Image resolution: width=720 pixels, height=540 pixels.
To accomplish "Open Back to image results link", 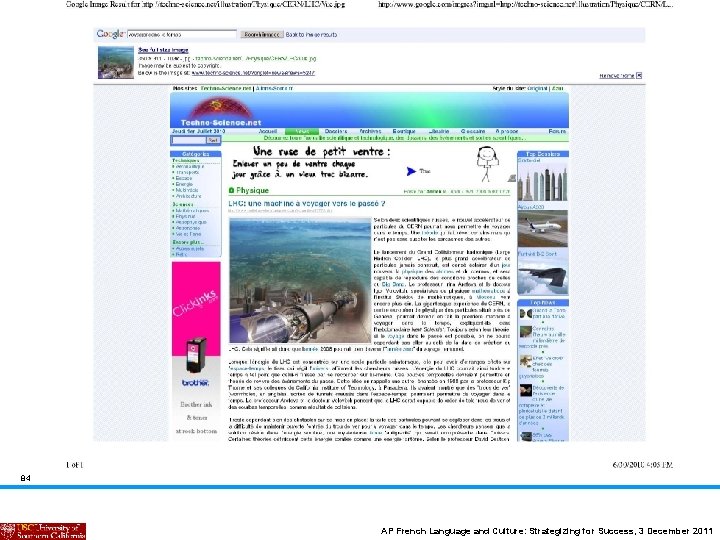I will click(311, 34).
